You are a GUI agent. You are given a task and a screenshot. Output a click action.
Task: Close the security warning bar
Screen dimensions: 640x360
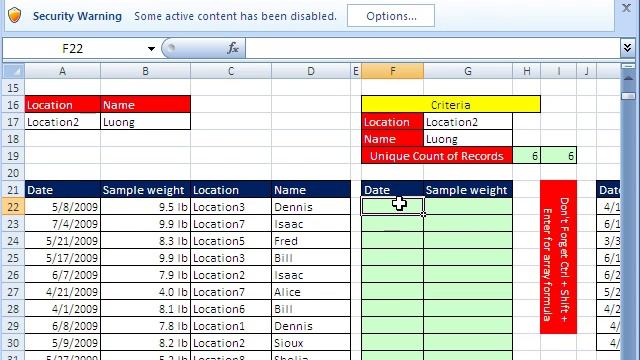[627, 8]
